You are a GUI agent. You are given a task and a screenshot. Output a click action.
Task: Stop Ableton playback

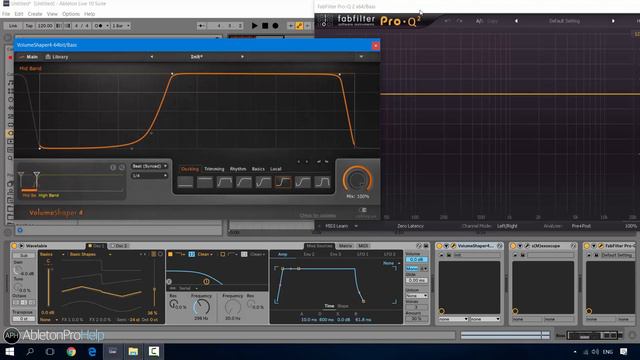[x=265, y=26]
